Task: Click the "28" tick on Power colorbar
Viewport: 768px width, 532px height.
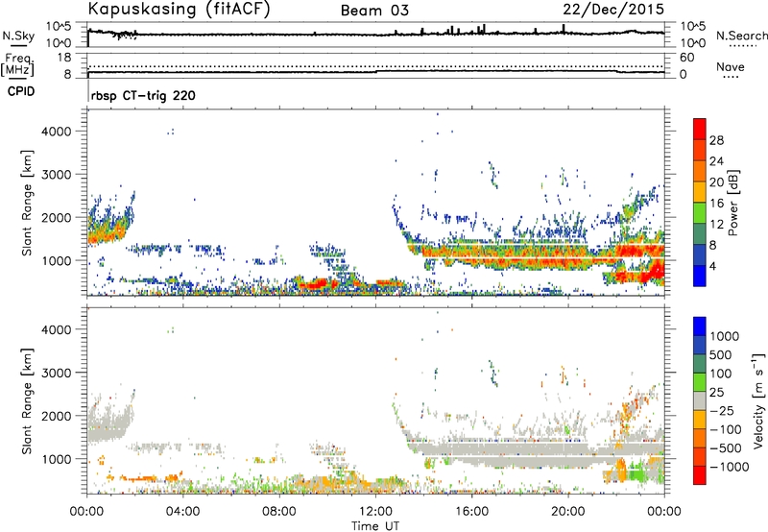Action: tap(716, 140)
